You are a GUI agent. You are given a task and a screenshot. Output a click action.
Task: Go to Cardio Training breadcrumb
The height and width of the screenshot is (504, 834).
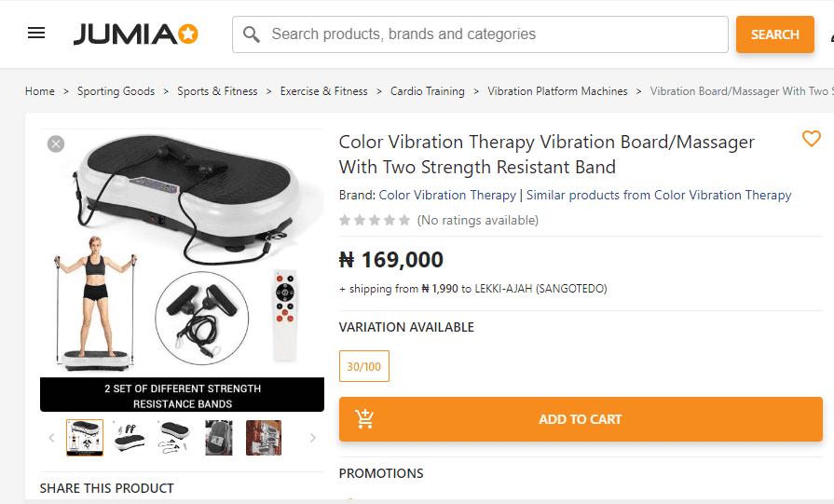[427, 91]
